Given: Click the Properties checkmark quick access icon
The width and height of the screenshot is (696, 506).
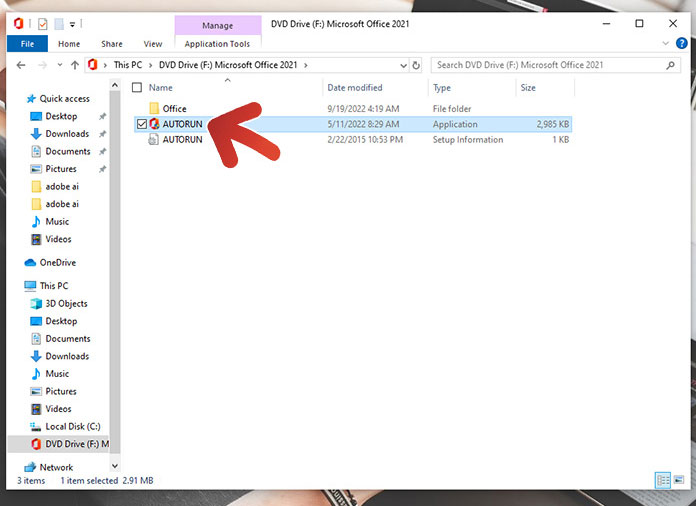Looking at the screenshot, I should click(43, 24).
